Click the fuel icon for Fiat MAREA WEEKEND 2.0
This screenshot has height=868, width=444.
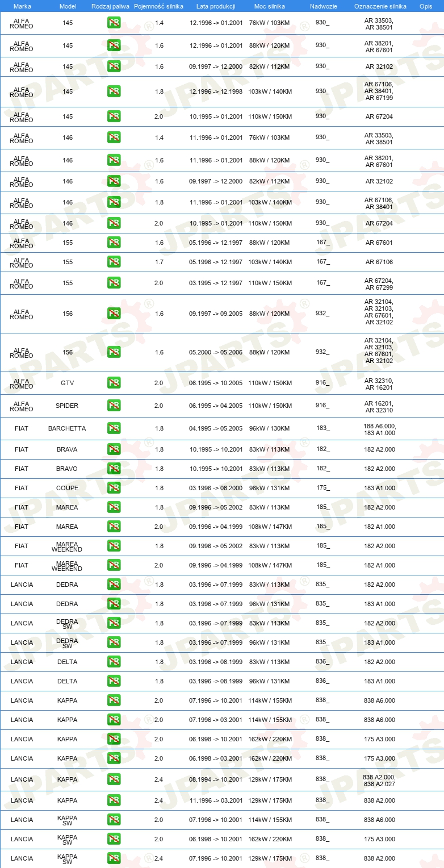point(114,565)
